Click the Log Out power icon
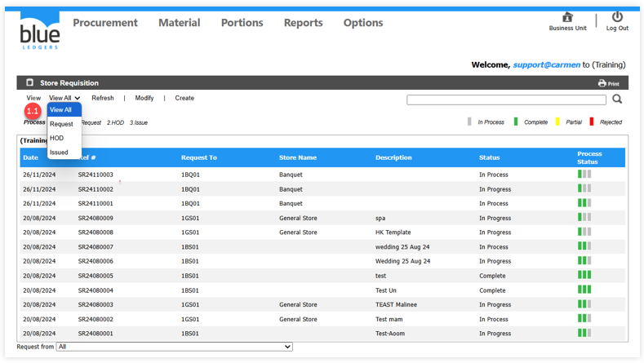This screenshot has width=644, height=363. [617, 17]
